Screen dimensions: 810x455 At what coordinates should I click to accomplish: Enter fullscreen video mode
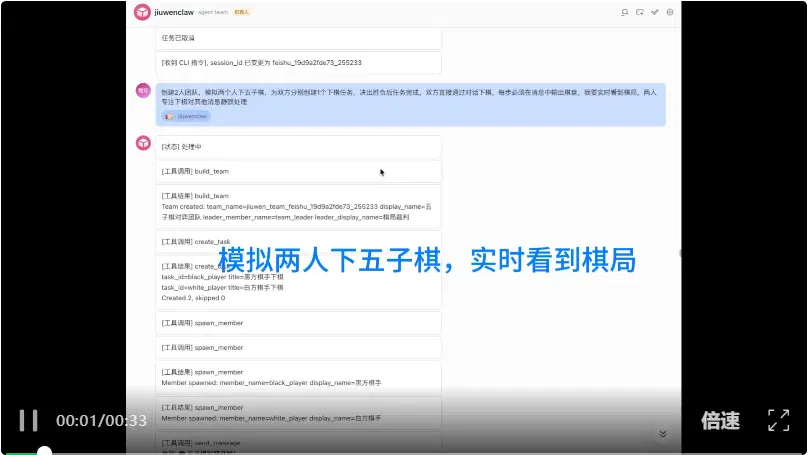coord(778,420)
